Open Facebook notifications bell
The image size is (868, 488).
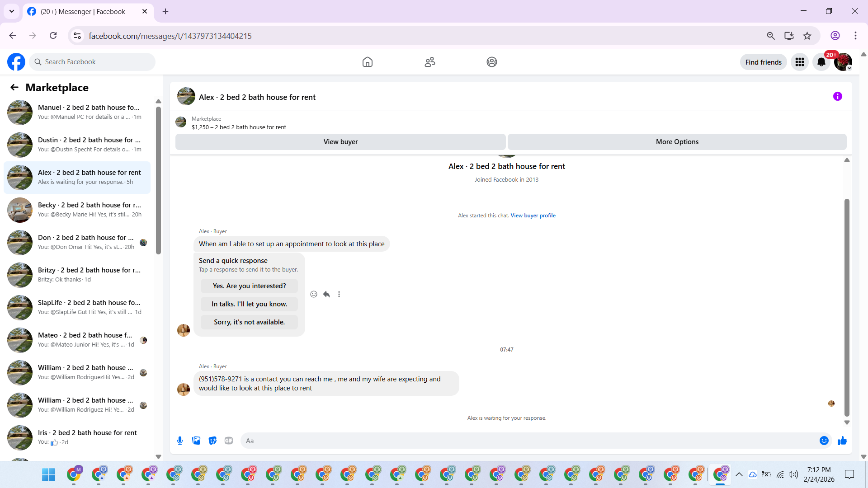click(x=821, y=62)
